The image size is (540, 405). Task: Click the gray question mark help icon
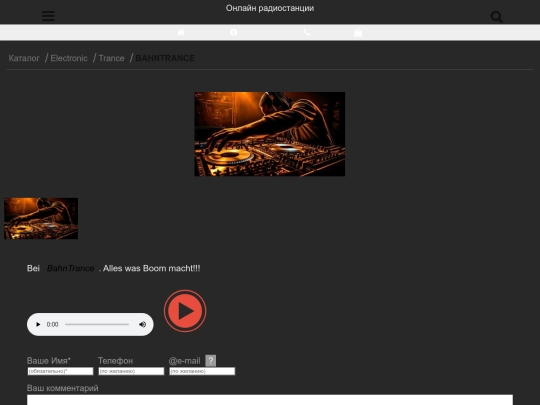211,361
